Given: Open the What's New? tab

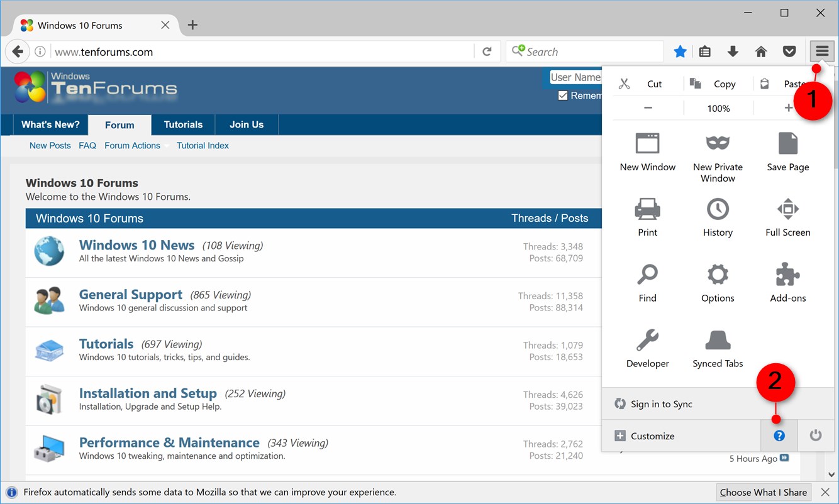Looking at the screenshot, I should pyautogui.click(x=50, y=124).
